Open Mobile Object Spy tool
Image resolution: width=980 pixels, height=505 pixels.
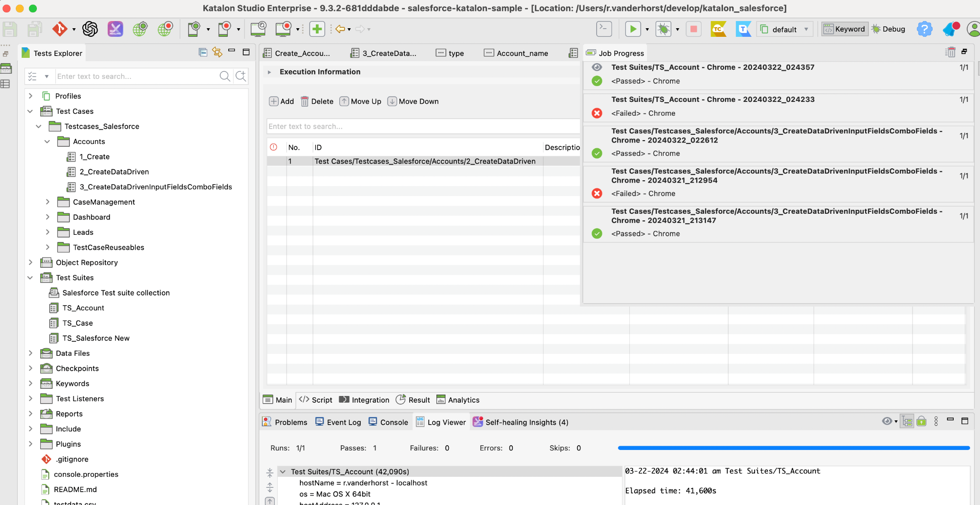194,29
